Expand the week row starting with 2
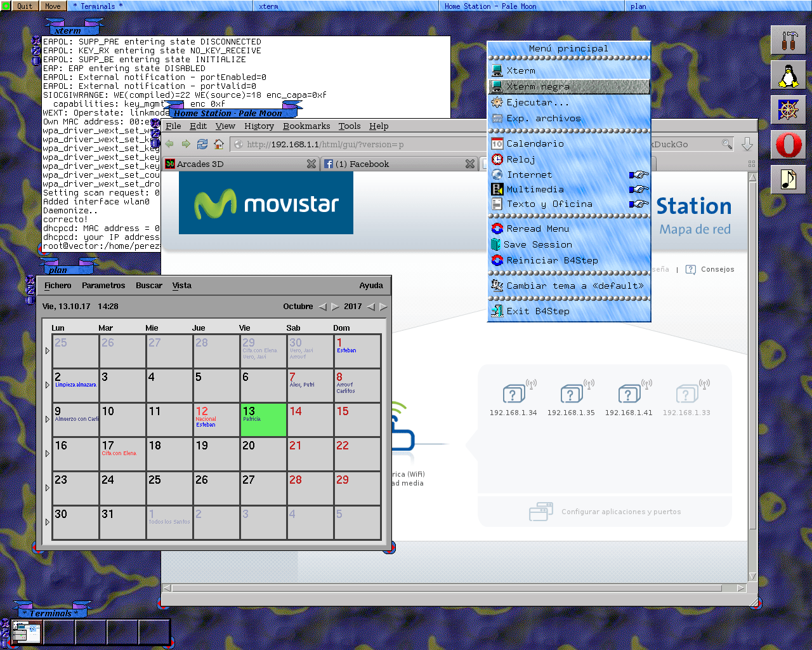The width and height of the screenshot is (812, 650). (48, 385)
